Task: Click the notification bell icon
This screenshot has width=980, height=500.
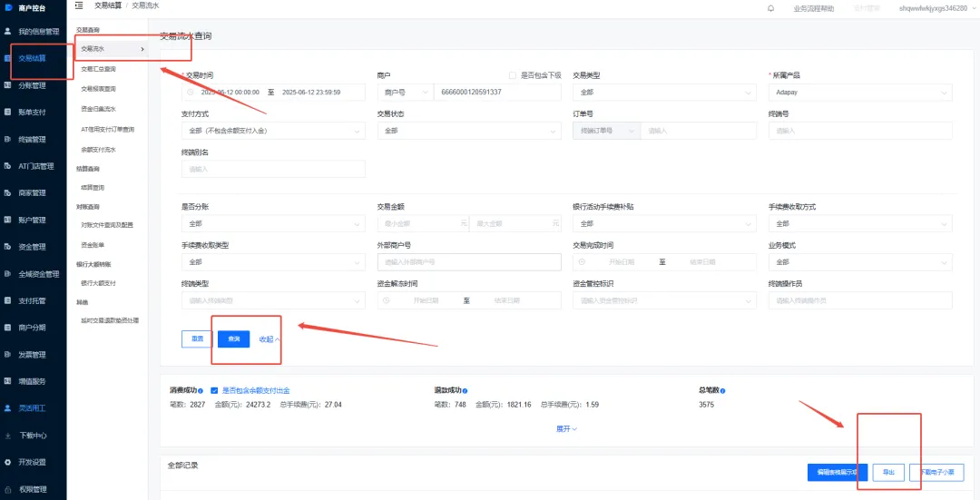Action: pyautogui.click(x=770, y=8)
